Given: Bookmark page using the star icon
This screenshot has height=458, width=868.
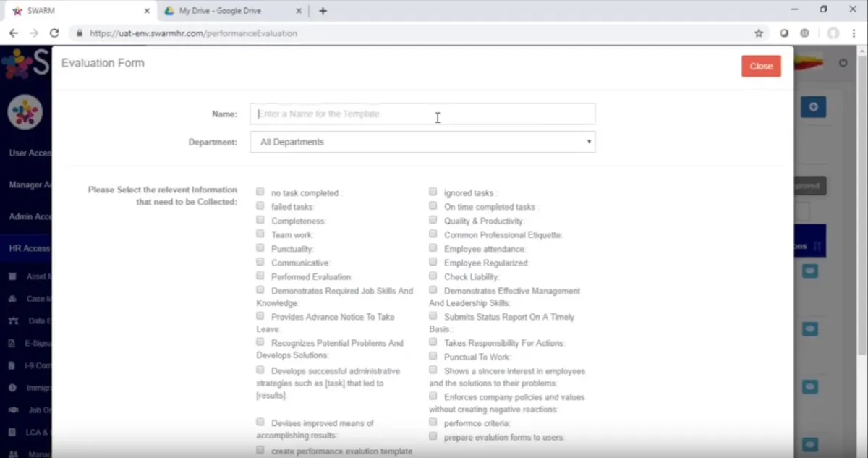Looking at the screenshot, I should click(x=759, y=33).
